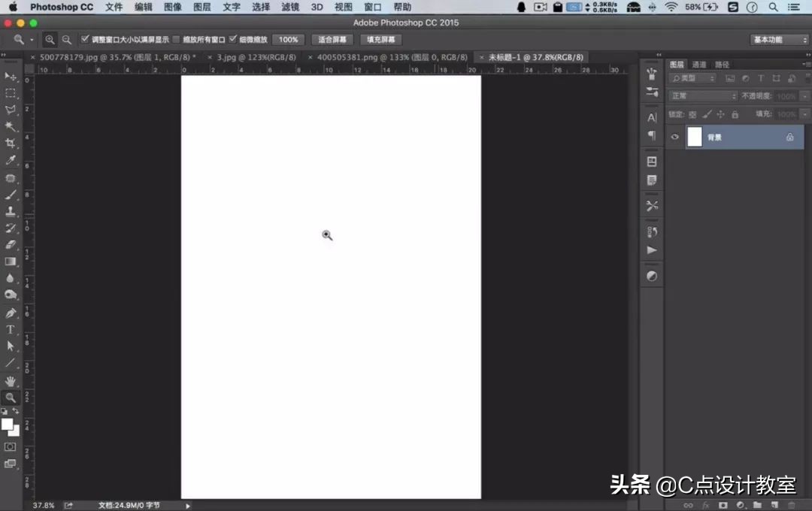
Task: Toggle Quick Mask mode icon
Action: point(10,447)
